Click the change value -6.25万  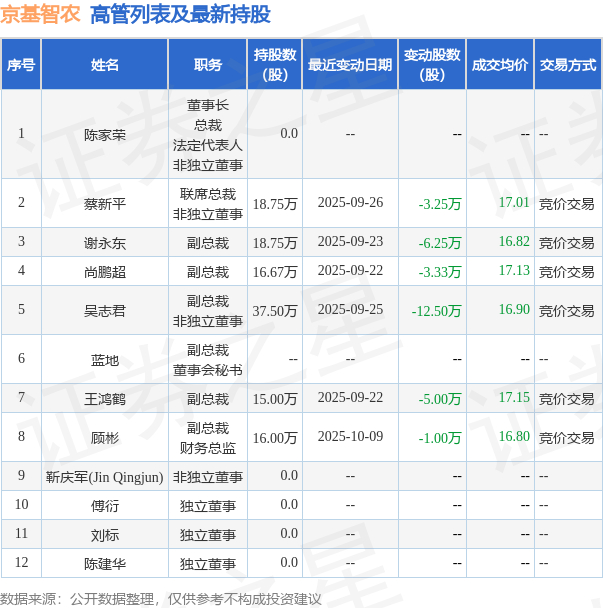coord(440,243)
